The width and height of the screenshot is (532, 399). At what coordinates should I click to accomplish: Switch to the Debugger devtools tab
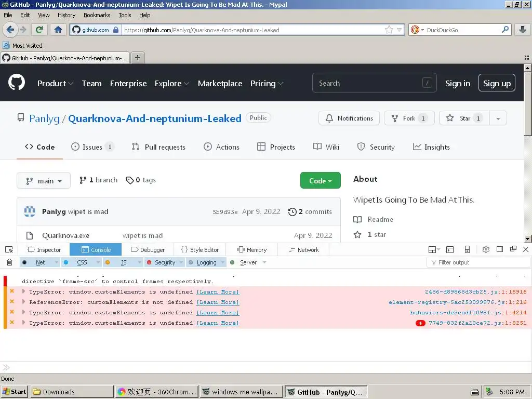coord(148,250)
